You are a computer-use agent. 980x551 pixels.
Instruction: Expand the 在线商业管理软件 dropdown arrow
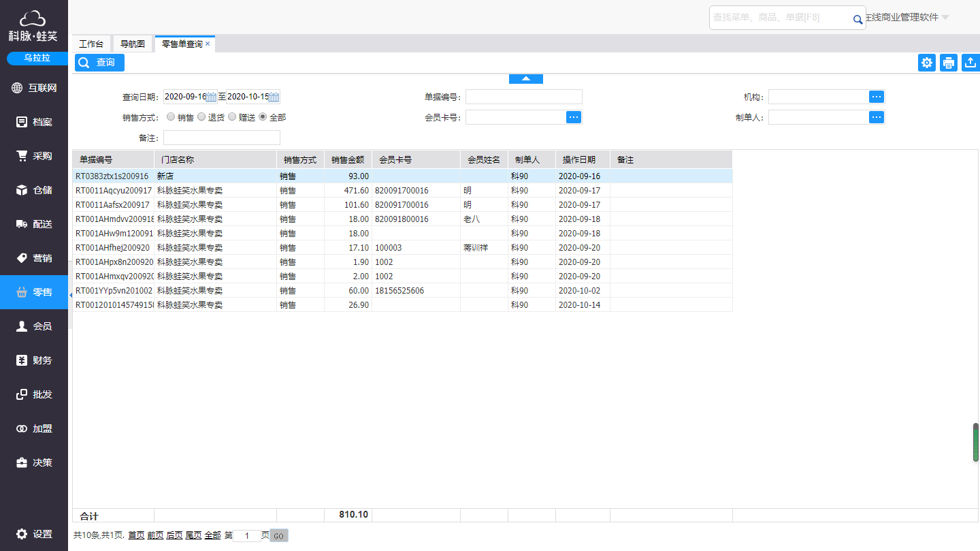(x=945, y=18)
